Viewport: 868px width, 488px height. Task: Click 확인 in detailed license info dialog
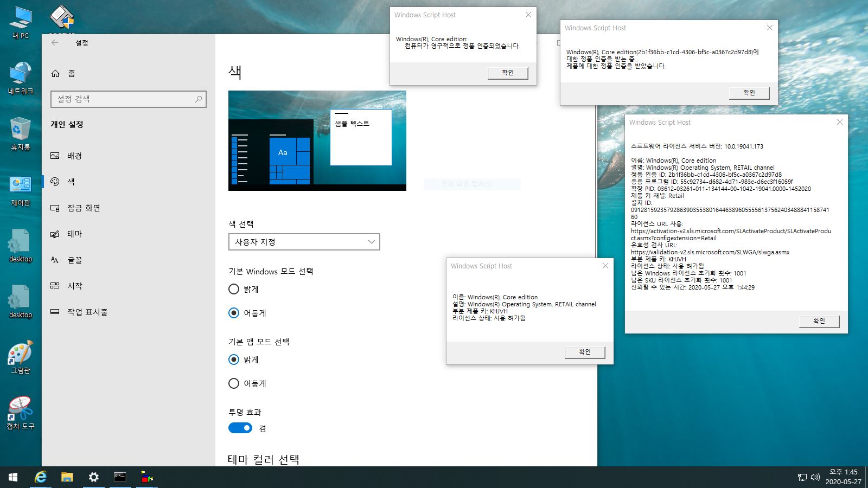point(819,321)
